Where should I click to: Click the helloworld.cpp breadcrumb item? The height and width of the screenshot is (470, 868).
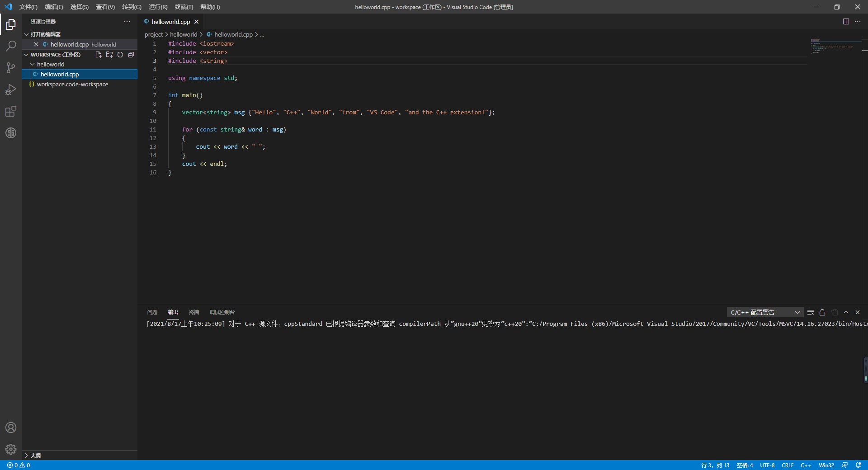[x=230, y=34]
